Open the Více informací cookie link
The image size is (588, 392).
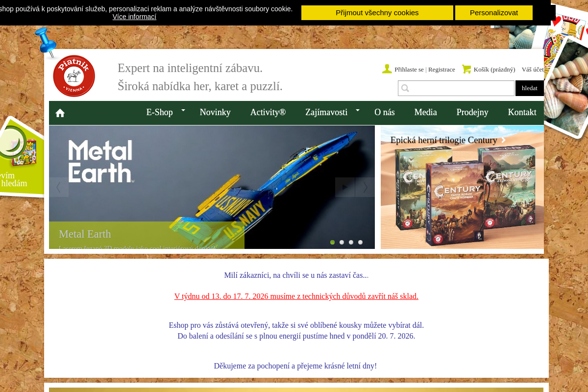click(134, 17)
